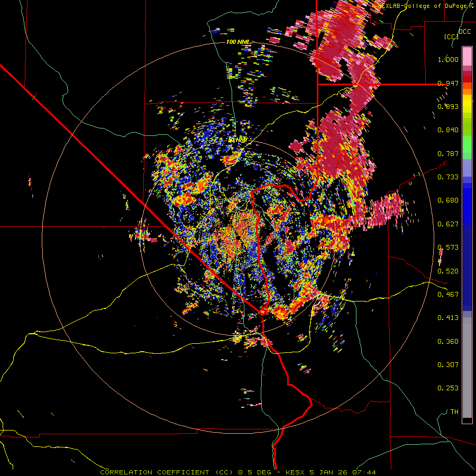
Task: Pick the yellow swatch on the color bar
Action: (x=467, y=104)
